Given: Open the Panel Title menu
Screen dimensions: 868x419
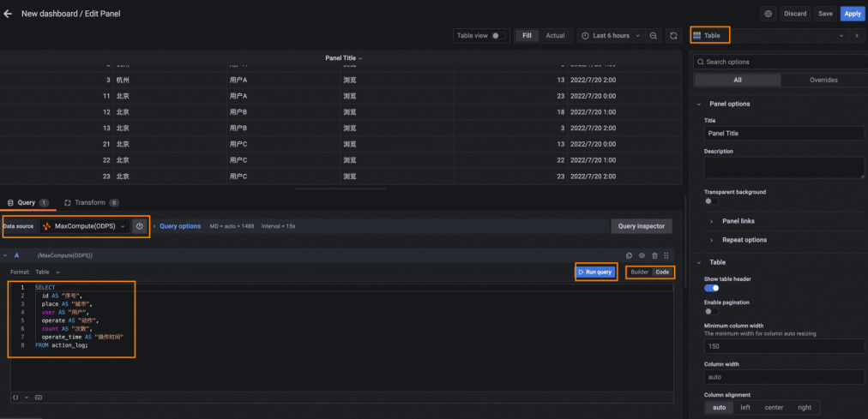Looking at the screenshot, I should point(344,58).
